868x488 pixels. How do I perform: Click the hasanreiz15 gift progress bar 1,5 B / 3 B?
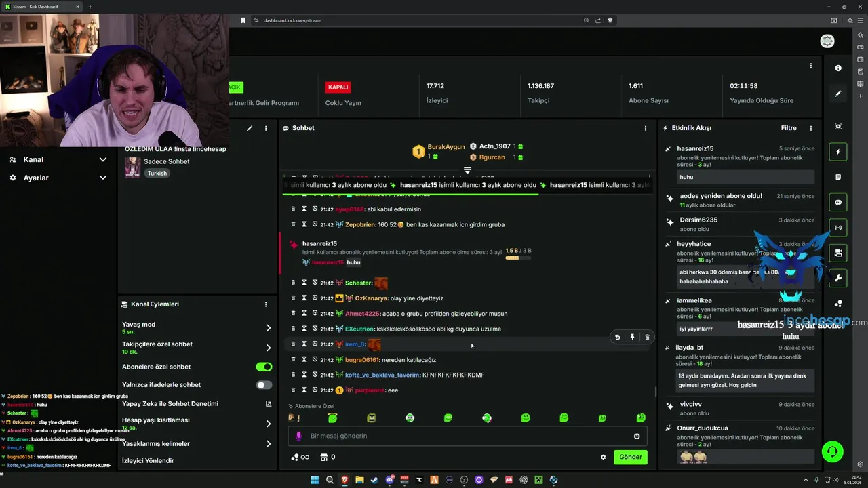pyautogui.click(x=518, y=254)
